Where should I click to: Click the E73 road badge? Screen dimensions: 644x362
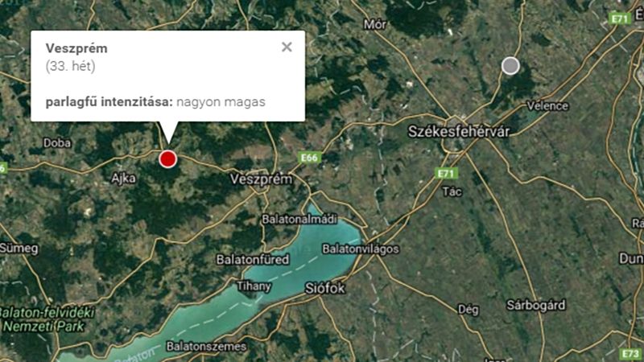click(x=630, y=354)
